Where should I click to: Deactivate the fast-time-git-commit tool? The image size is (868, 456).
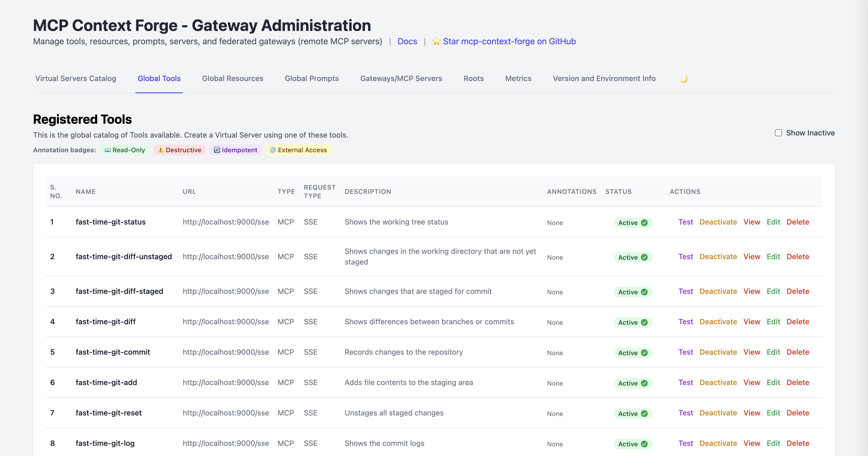(718, 352)
